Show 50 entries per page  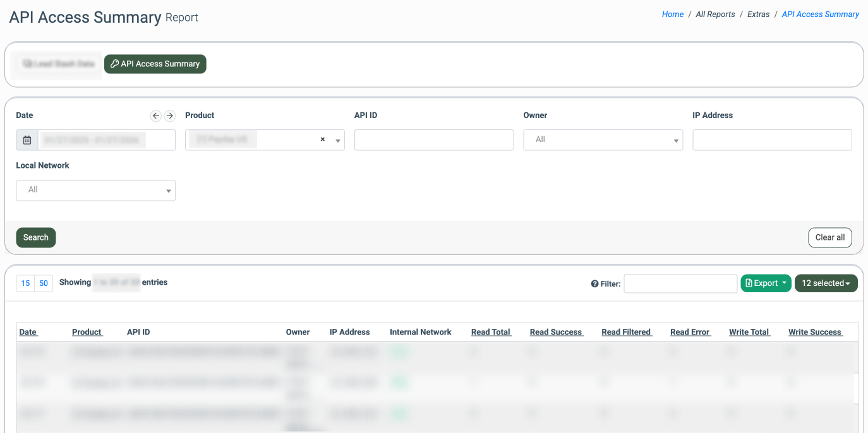click(x=44, y=283)
